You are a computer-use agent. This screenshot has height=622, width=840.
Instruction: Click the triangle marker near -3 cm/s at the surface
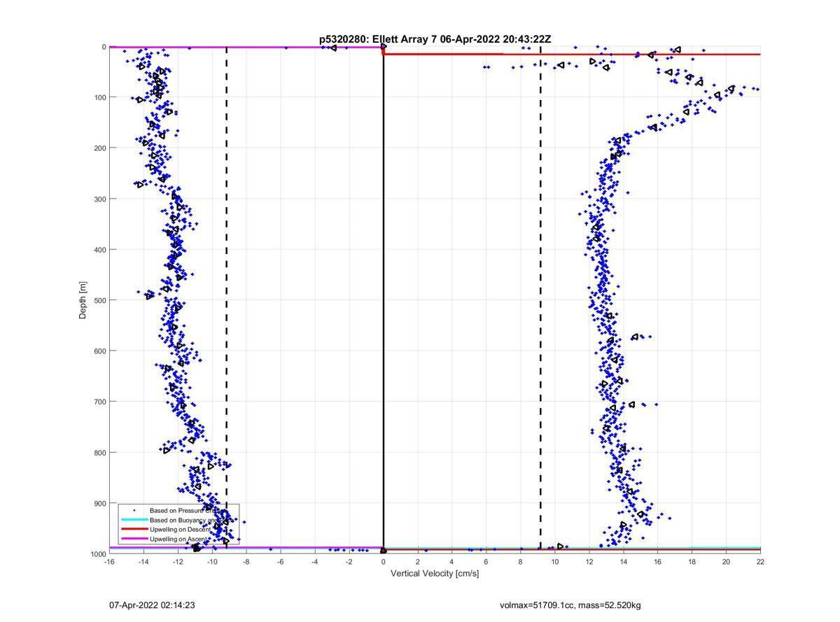(x=333, y=48)
